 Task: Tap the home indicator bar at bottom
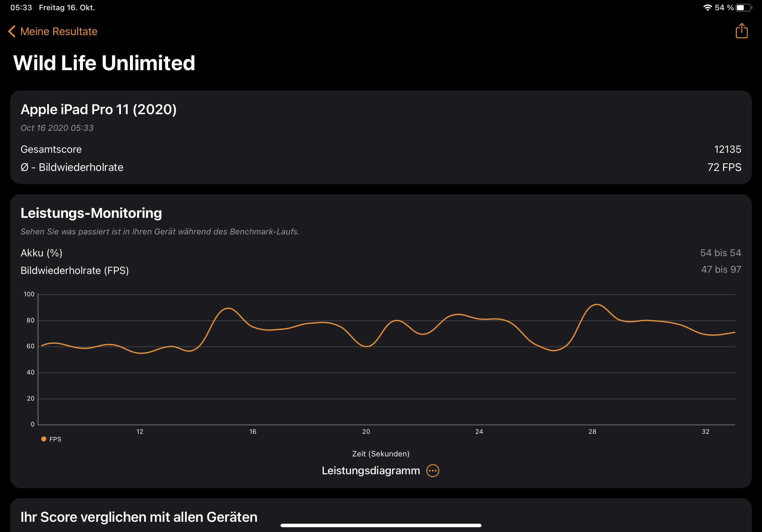click(381, 525)
